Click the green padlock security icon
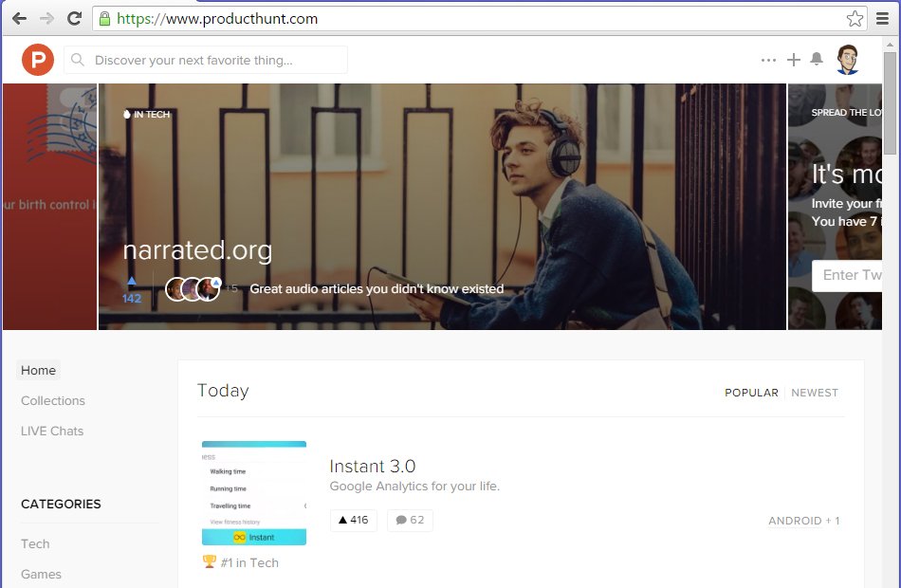901x588 pixels. pos(104,19)
